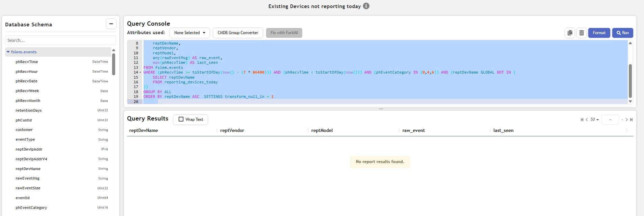Sort by the raw_event column header
The width and height of the screenshot is (644, 216).
(413, 130)
